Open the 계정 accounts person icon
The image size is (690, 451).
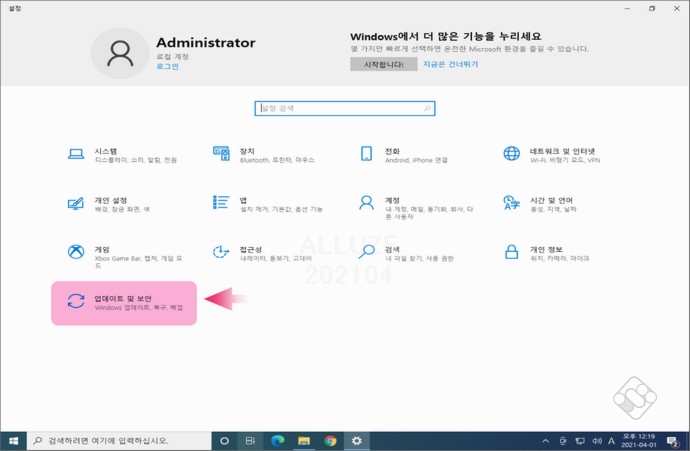click(x=366, y=203)
